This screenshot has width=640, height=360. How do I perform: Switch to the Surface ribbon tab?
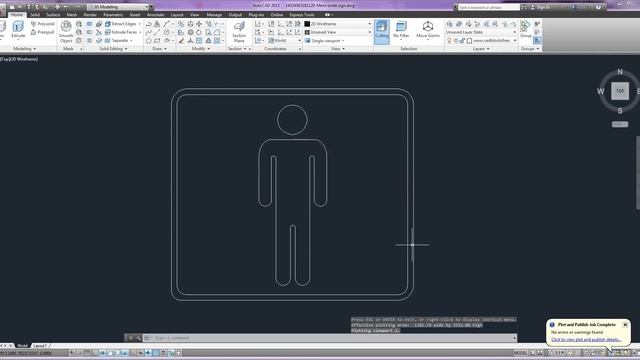pyautogui.click(x=53, y=15)
